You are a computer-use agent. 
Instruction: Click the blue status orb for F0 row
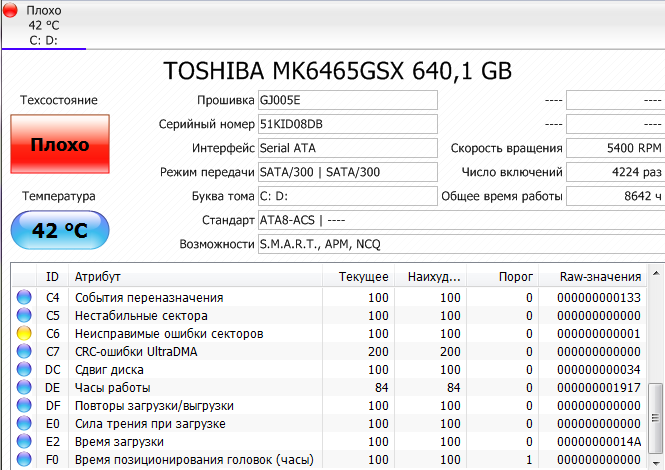click(x=24, y=459)
